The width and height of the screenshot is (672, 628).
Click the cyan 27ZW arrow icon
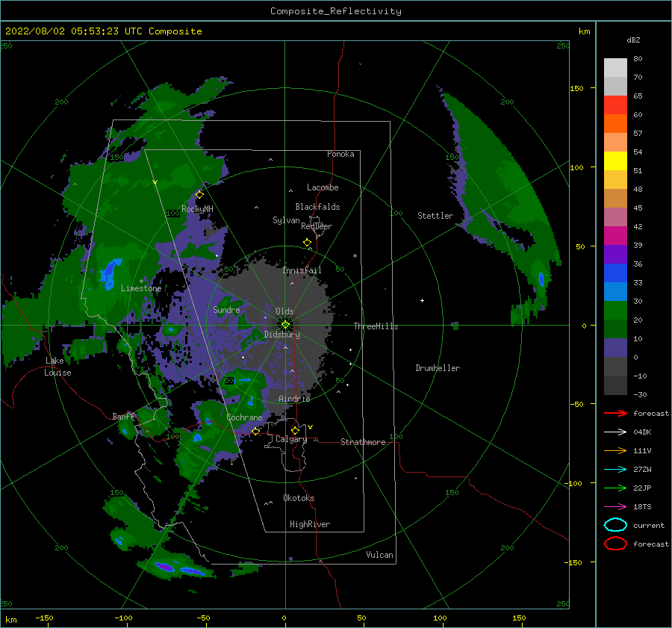[x=615, y=470]
